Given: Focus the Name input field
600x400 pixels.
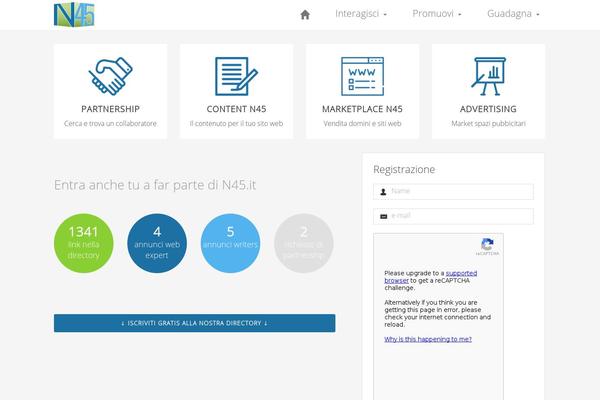Looking at the screenshot, I should 453,191.
